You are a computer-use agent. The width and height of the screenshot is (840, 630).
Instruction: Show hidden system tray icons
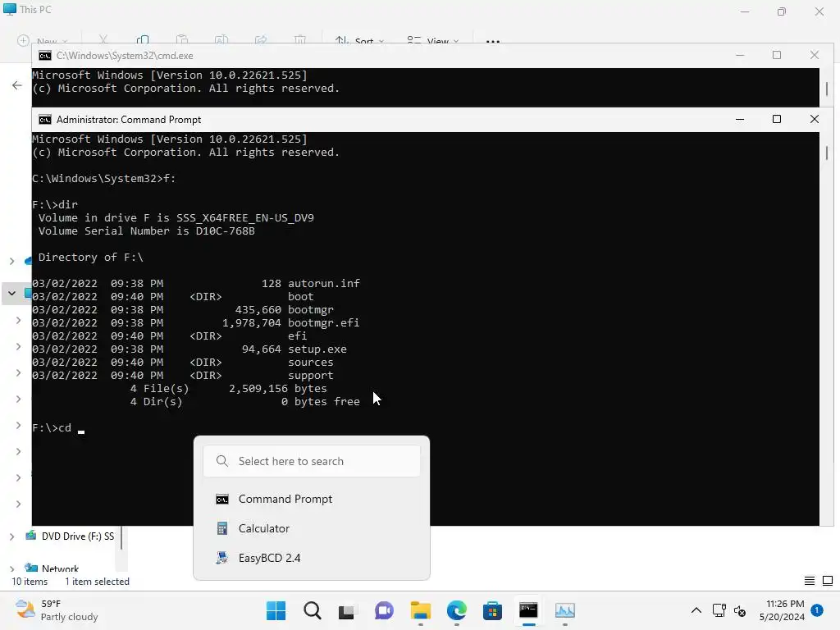696,610
